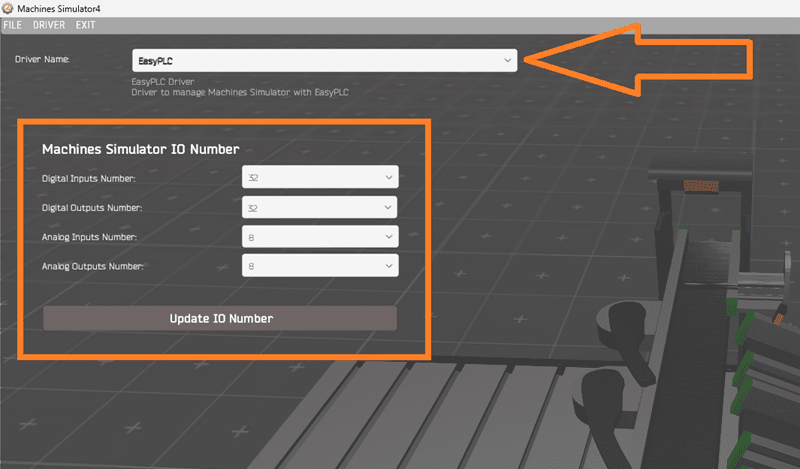
Task: Click the Machines Simulator IO Number heading
Action: pos(140,149)
